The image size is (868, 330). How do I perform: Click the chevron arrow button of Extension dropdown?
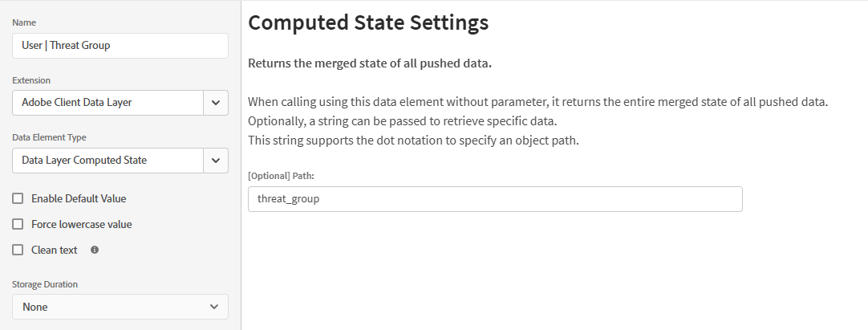pos(216,103)
